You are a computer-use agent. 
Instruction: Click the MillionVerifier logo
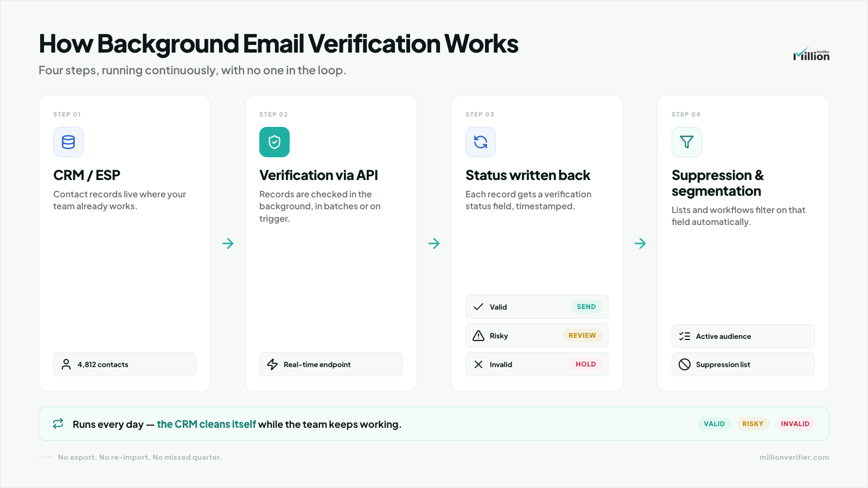click(x=811, y=54)
